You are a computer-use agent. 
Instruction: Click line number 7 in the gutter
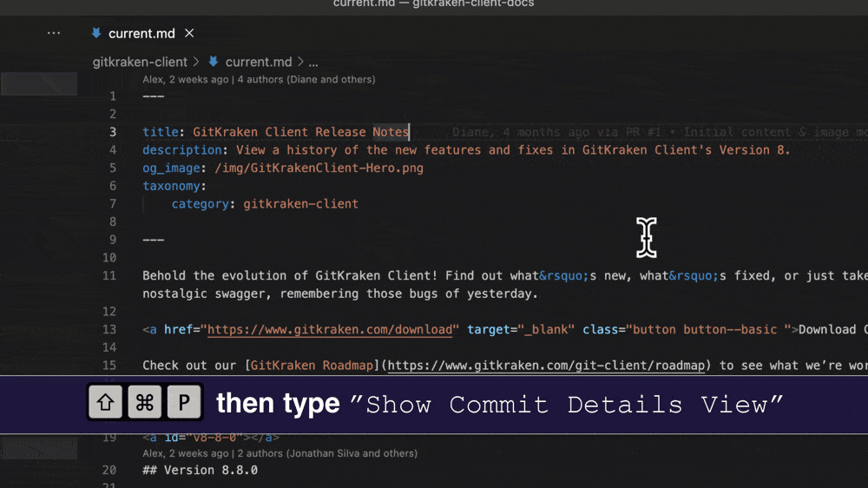[x=112, y=204]
